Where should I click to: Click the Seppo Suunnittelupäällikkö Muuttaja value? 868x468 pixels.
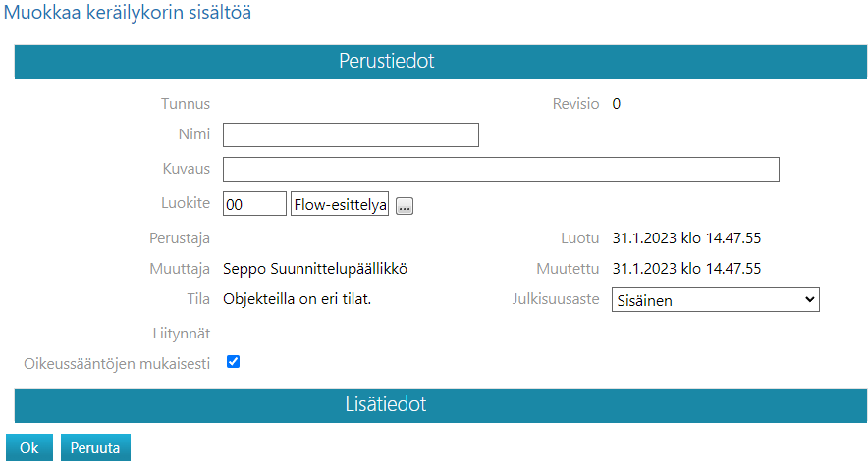(315, 269)
